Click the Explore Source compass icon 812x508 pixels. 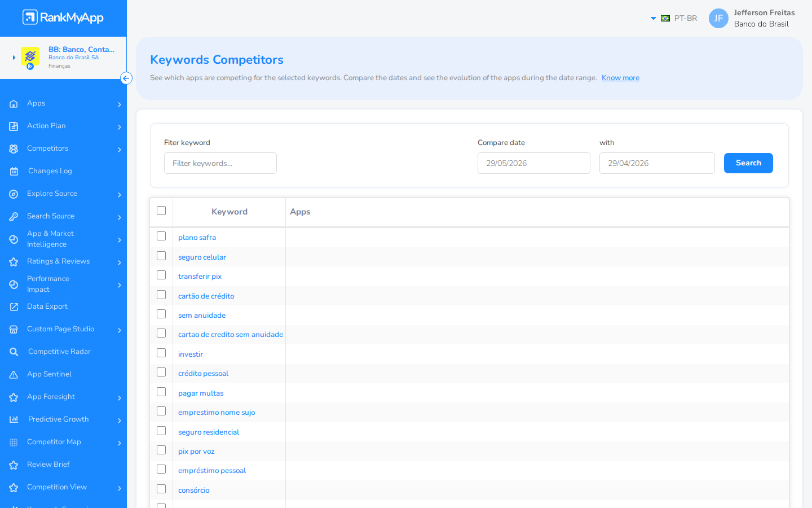pyautogui.click(x=14, y=194)
